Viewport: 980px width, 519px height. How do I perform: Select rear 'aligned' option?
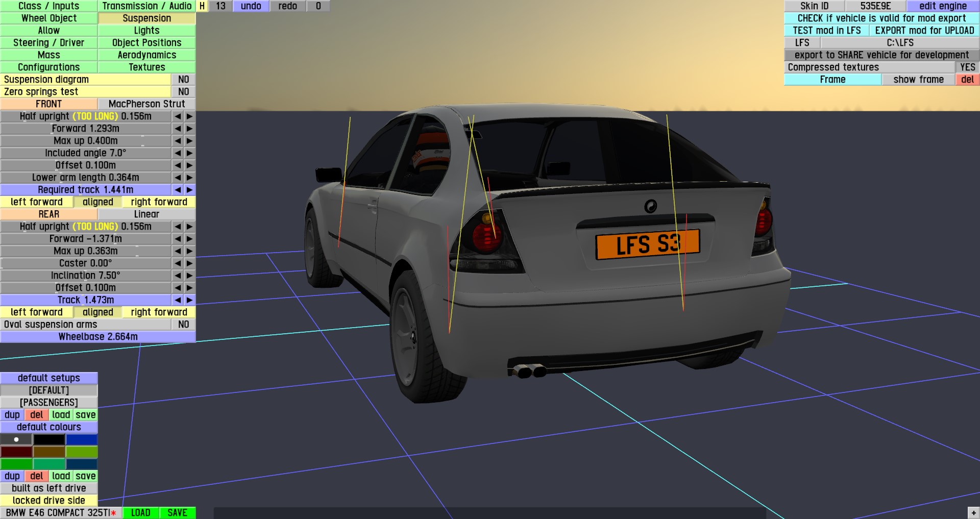(x=98, y=312)
